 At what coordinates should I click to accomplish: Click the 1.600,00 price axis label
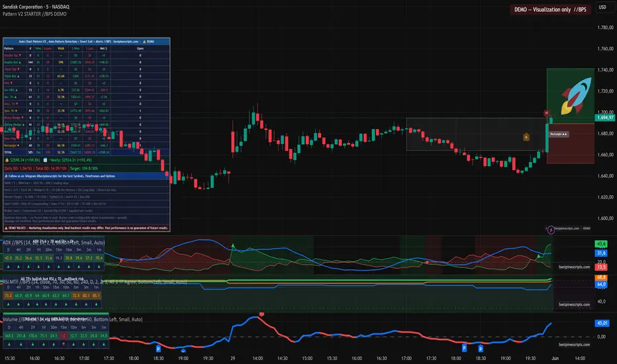click(605, 218)
